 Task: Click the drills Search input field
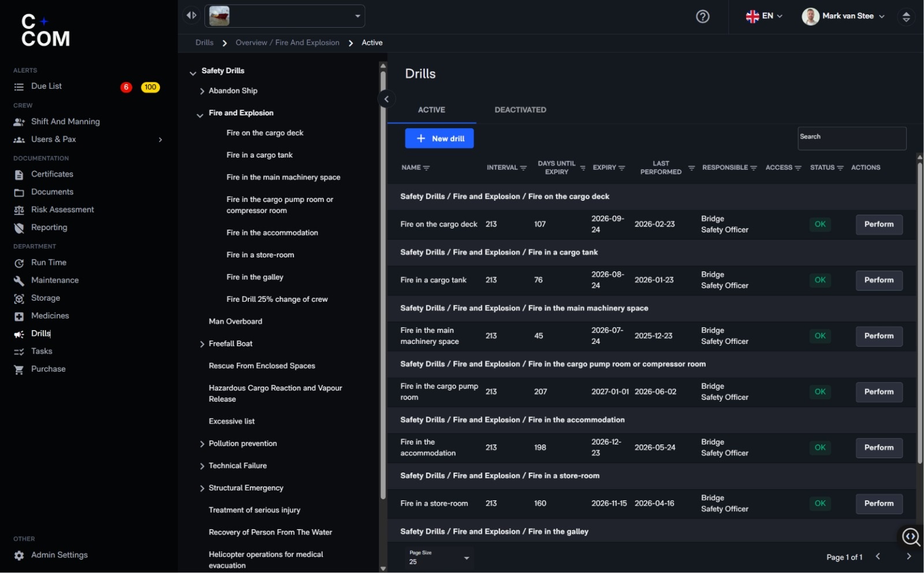pos(852,138)
